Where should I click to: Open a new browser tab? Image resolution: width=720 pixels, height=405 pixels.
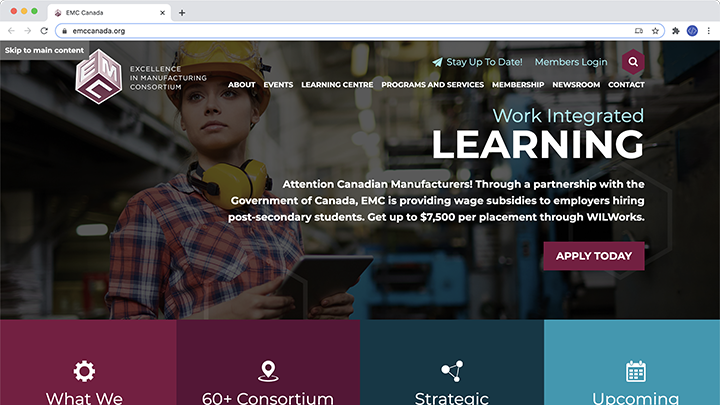click(x=182, y=13)
